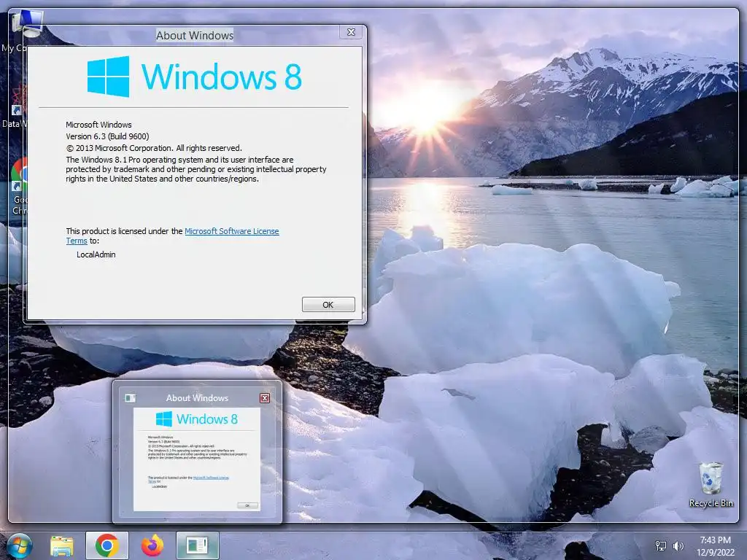Close the small About Windows preview window
This screenshot has width=747, height=560.
265,398
